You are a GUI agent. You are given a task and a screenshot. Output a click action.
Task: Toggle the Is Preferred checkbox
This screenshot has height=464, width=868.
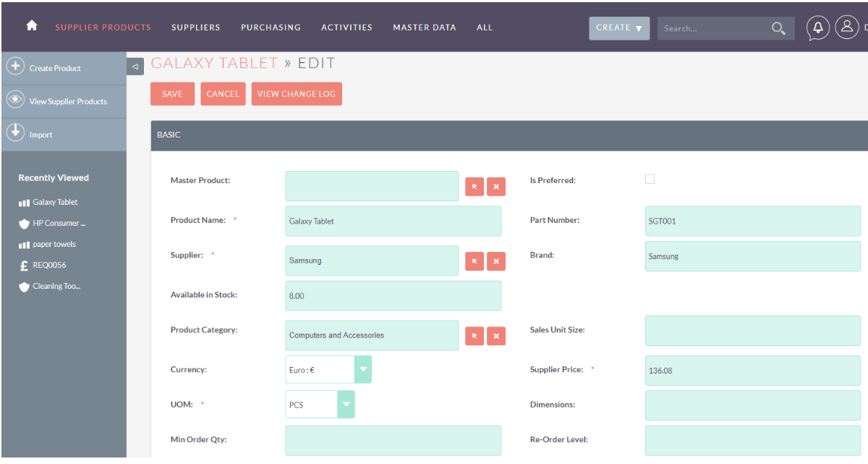[x=650, y=179]
